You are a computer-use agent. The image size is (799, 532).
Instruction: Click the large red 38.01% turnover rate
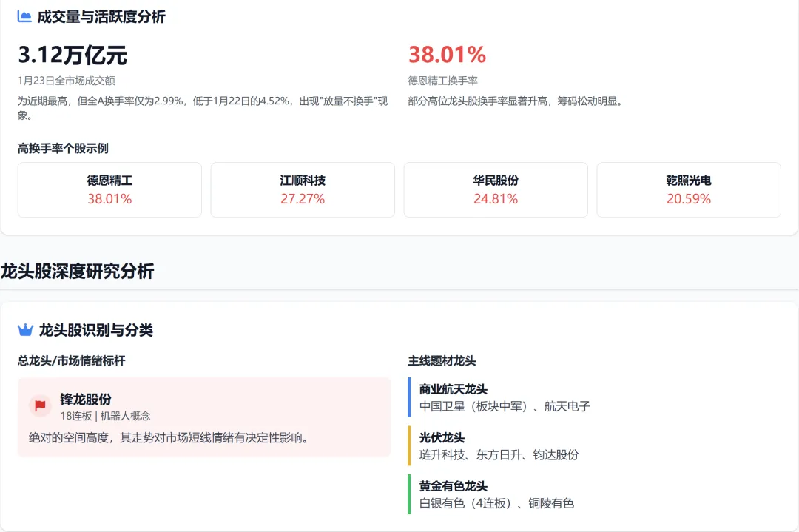point(448,55)
